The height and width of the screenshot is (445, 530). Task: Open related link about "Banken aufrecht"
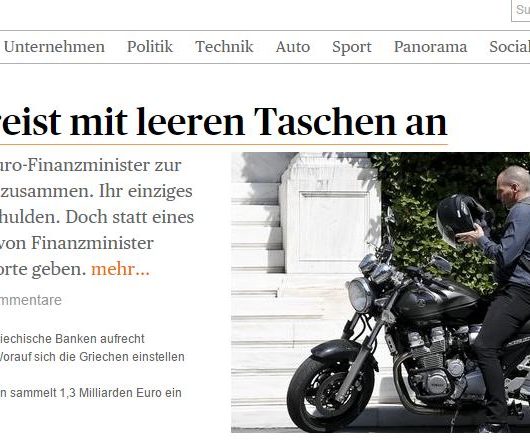tap(72, 339)
